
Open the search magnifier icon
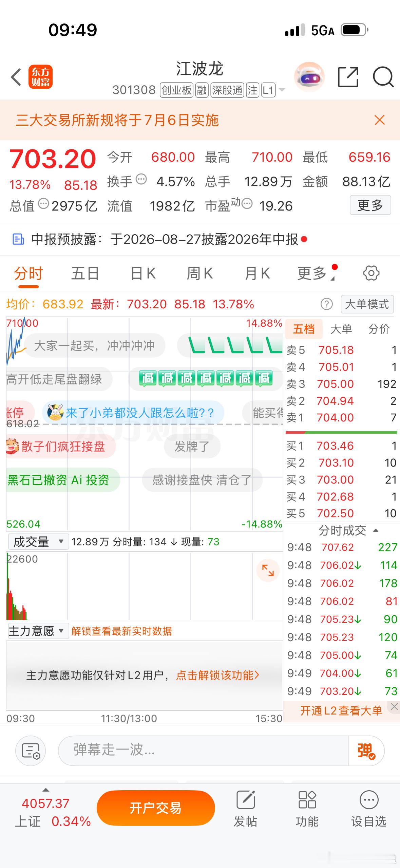point(383,77)
